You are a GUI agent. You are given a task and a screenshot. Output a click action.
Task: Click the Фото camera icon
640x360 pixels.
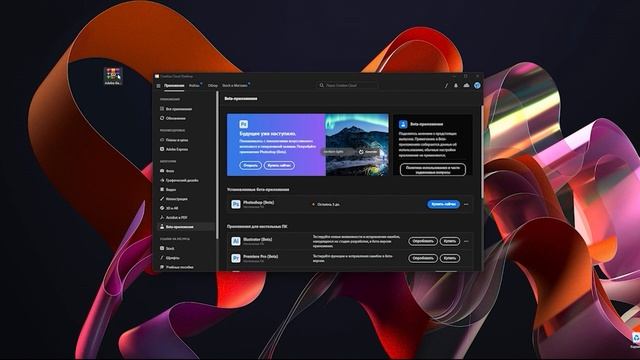coord(162,171)
